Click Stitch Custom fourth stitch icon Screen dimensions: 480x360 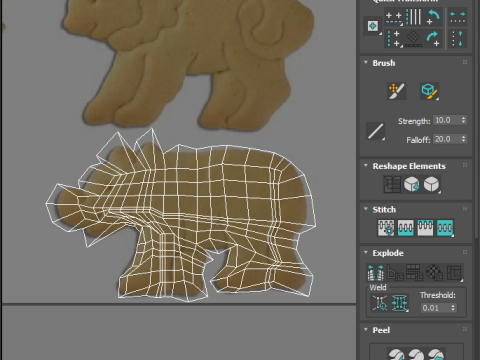click(445, 227)
